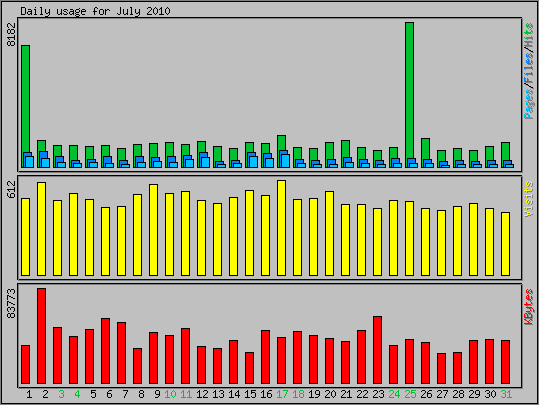Click day label 28 on the x-axis
539x405 pixels.
[458, 394]
